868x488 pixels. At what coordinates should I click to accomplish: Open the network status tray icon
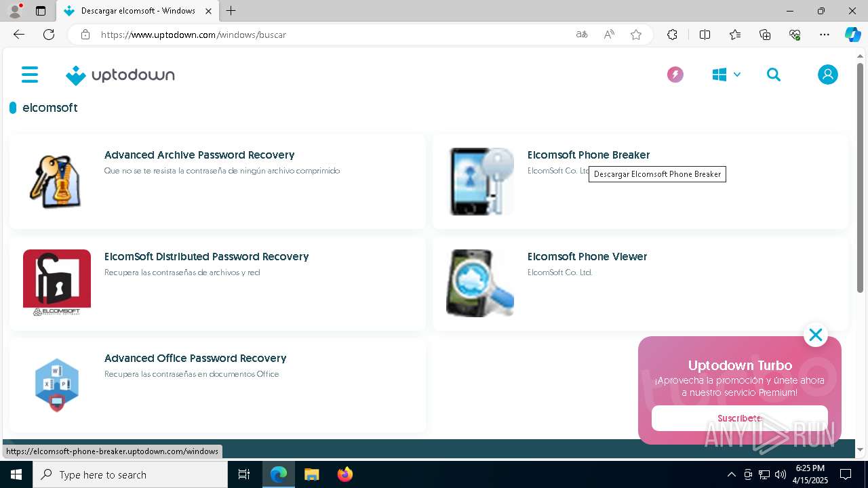pos(764,474)
